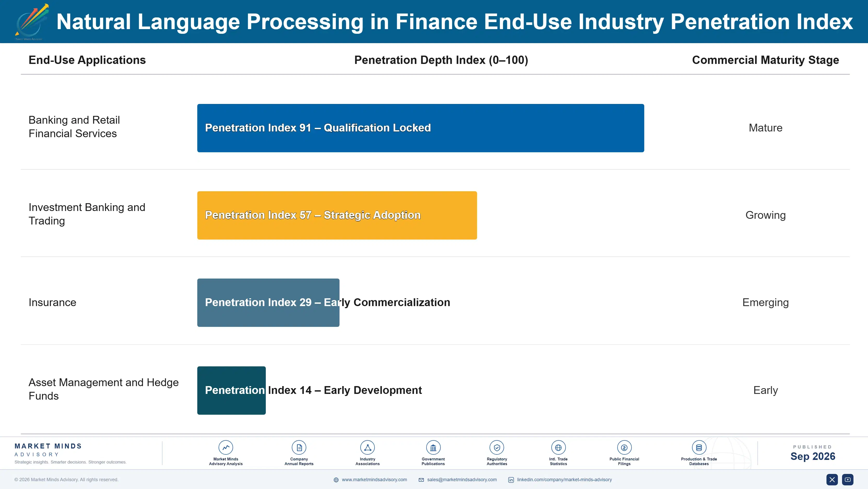Click the envelope icon beside sales email
The image size is (868, 489).
click(421, 480)
